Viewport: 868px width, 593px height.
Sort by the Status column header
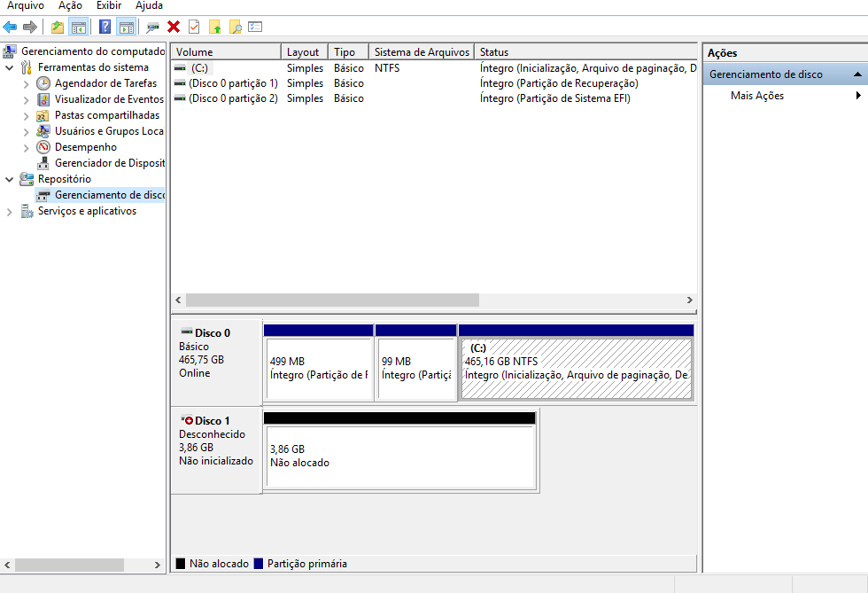(585, 51)
